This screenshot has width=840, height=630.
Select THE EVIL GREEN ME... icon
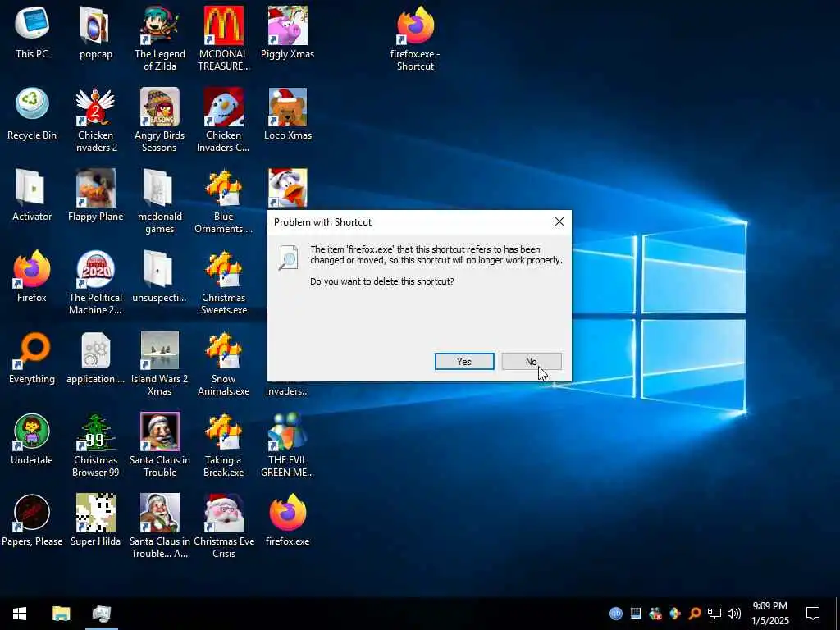click(288, 445)
